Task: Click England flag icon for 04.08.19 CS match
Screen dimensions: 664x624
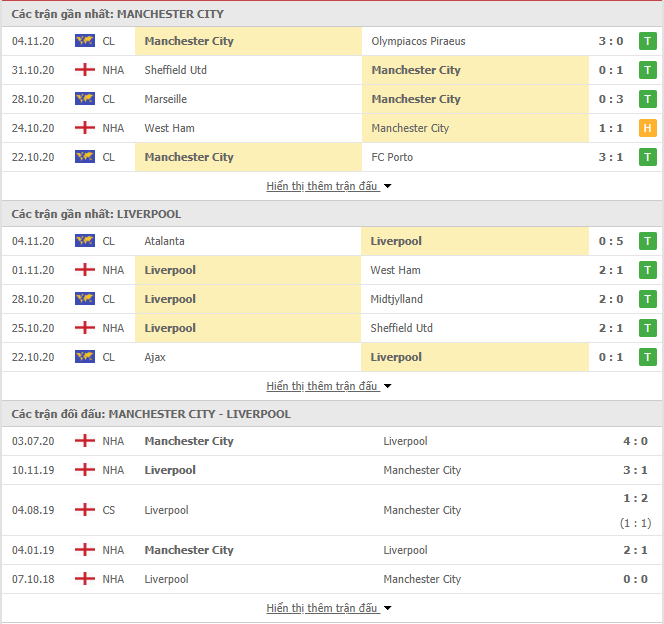Action: coord(85,510)
